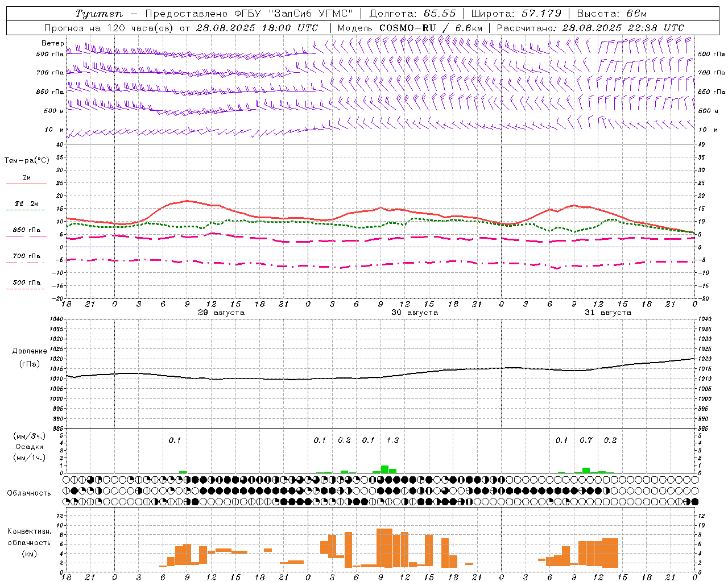Screen dimensions: 728x582
Task: Click the '(км)' unit under convective cloudiness
Action: tap(30, 554)
